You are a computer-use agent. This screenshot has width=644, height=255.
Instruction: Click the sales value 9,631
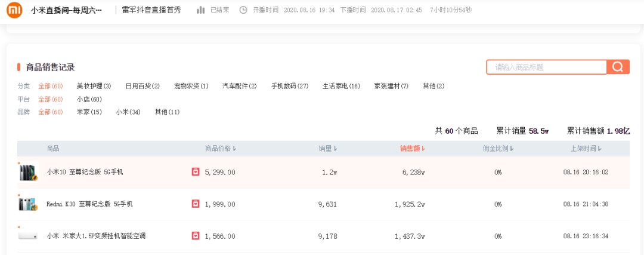click(328, 204)
